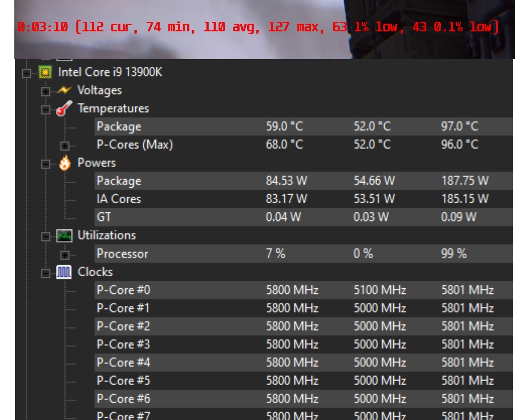
Task: Click the 59.0 °C package temperature value
Action: coord(284,126)
